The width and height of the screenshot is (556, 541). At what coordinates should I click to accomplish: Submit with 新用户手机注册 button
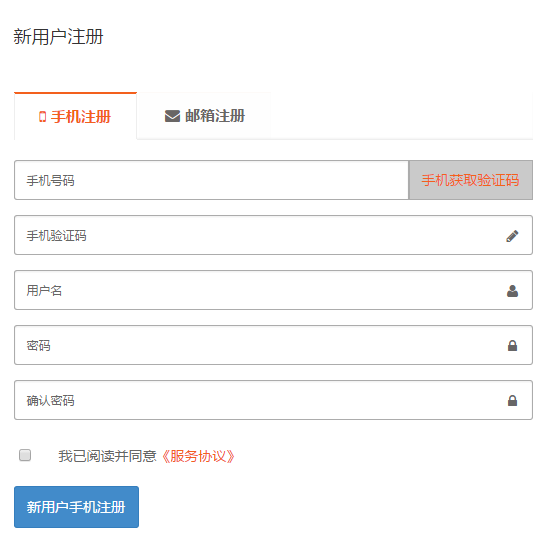coord(77,507)
